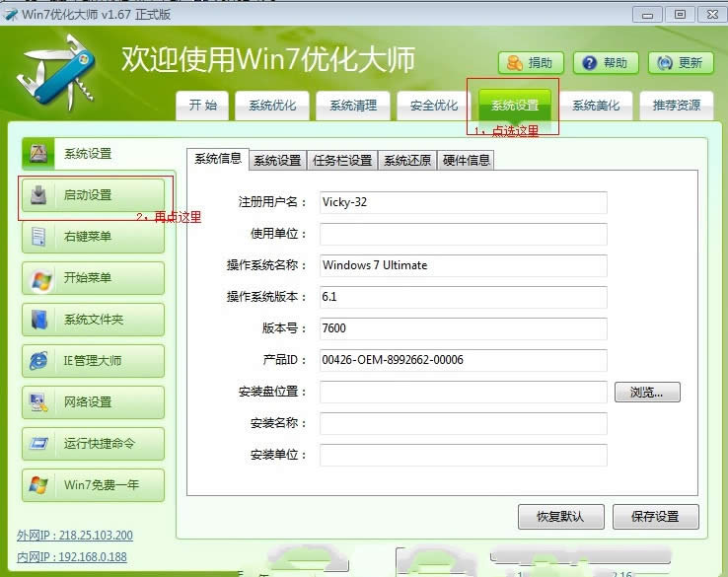Viewport: 728px width, 577px height.
Task: Open 网络设置 from the sidebar
Action: click(94, 402)
